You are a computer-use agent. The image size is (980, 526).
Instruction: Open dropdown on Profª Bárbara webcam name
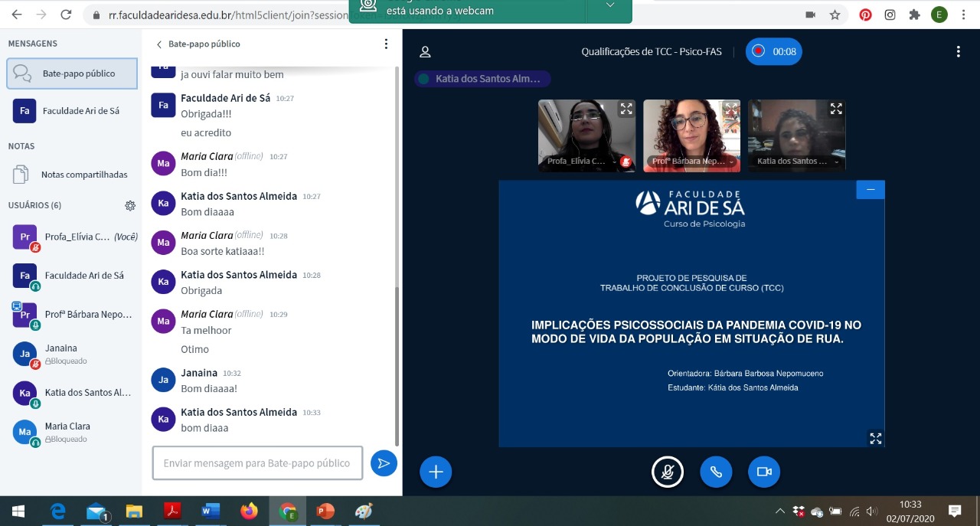point(693,162)
